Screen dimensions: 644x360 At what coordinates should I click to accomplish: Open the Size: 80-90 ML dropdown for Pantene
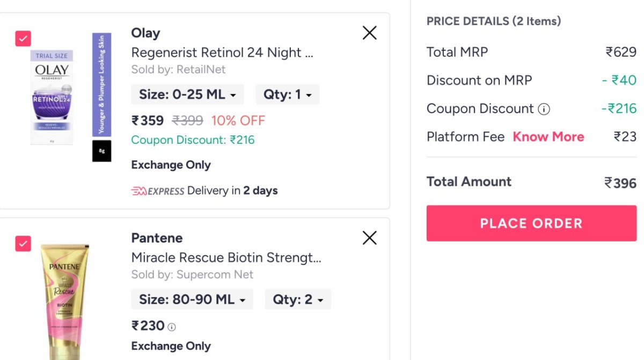click(192, 299)
